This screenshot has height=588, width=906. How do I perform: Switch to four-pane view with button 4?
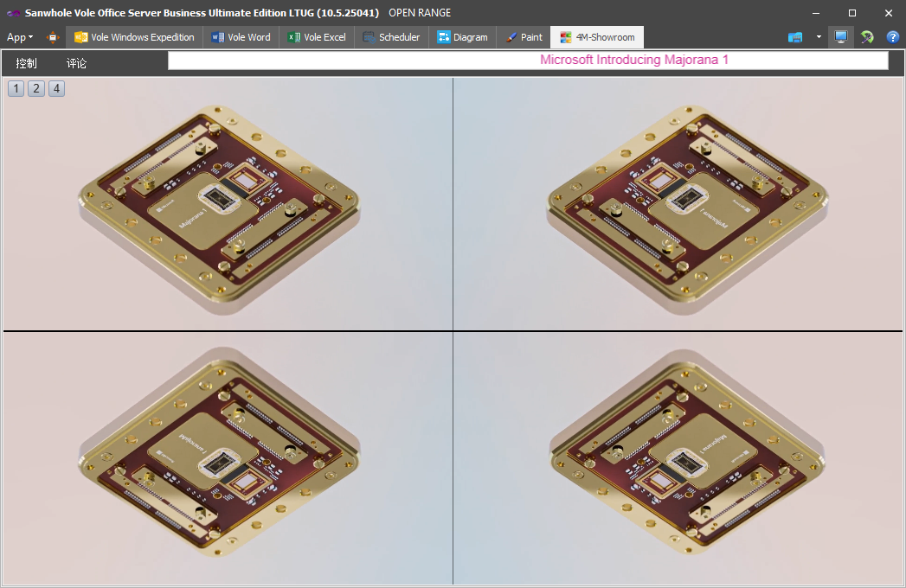click(56, 88)
